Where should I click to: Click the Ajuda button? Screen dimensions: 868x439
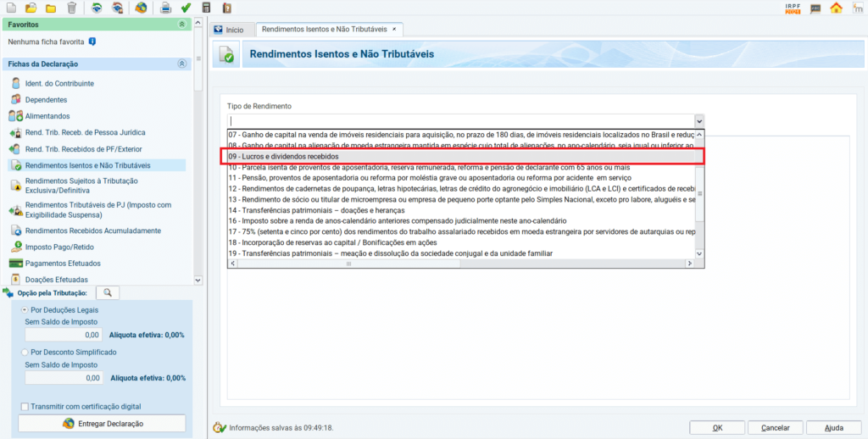[834, 427]
